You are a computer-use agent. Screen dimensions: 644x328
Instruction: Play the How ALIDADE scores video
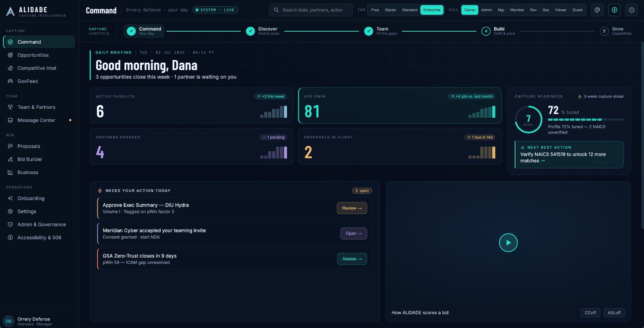[x=508, y=243]
